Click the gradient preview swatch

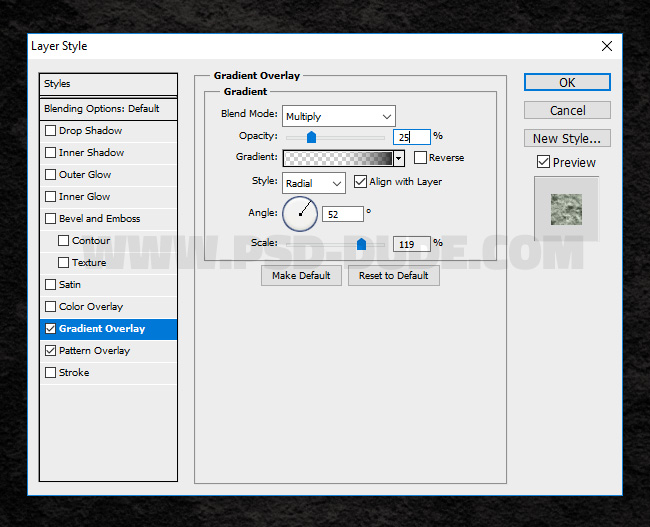tap(338, 158)
